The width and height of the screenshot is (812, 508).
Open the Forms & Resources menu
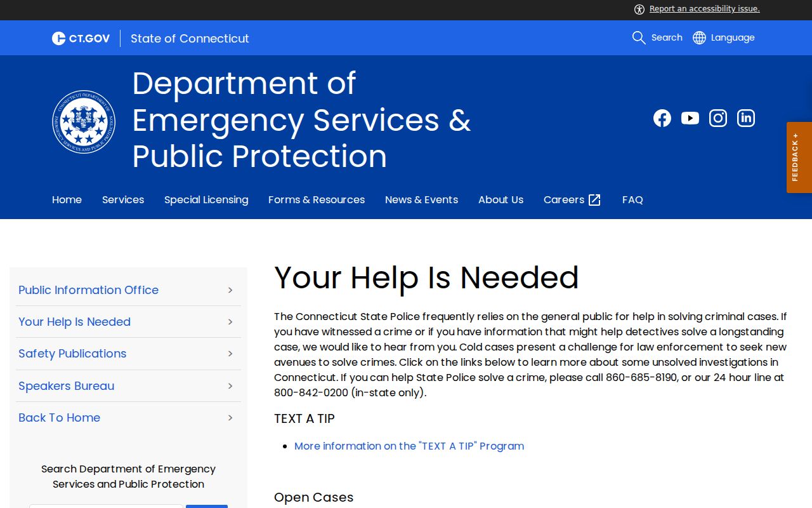[x=317, y=199]
